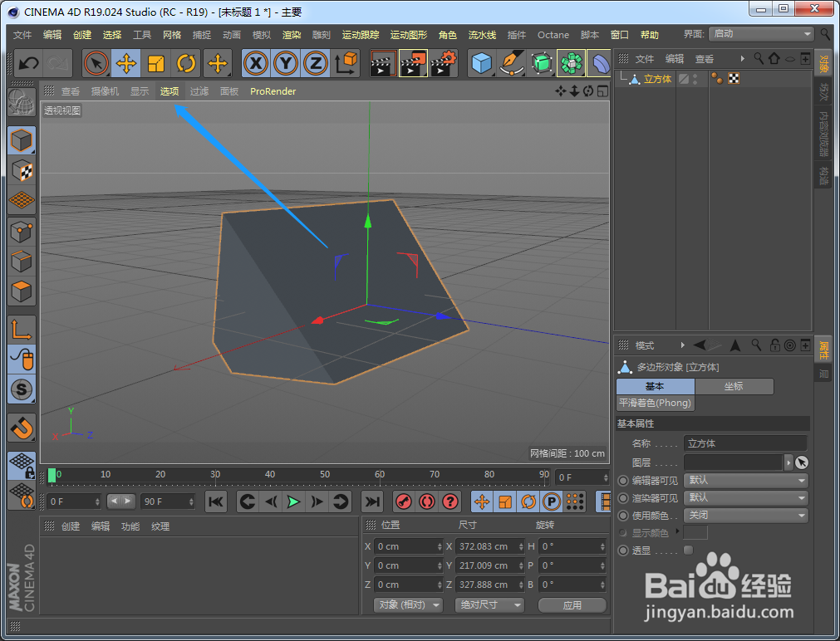Select 立方体 in Object Manager
The image size is (840, 641).
click(x=657, y=79)
